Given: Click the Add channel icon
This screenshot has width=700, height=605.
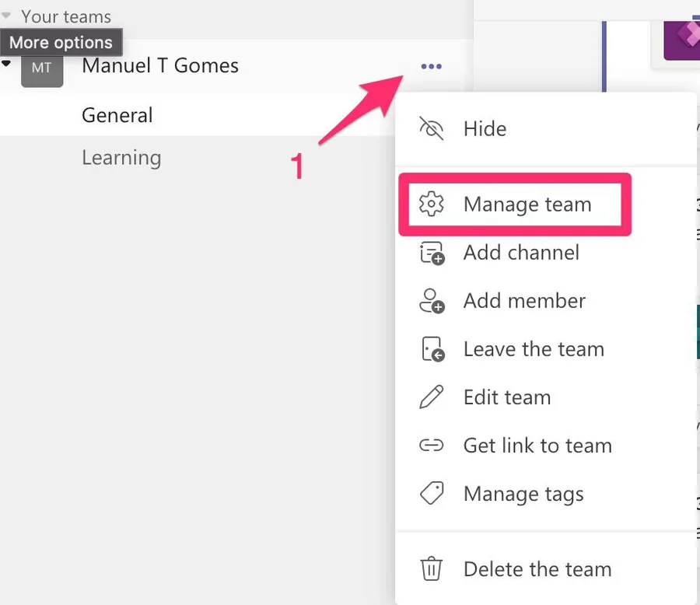Looking at the screenshot, I should point(432,254).
